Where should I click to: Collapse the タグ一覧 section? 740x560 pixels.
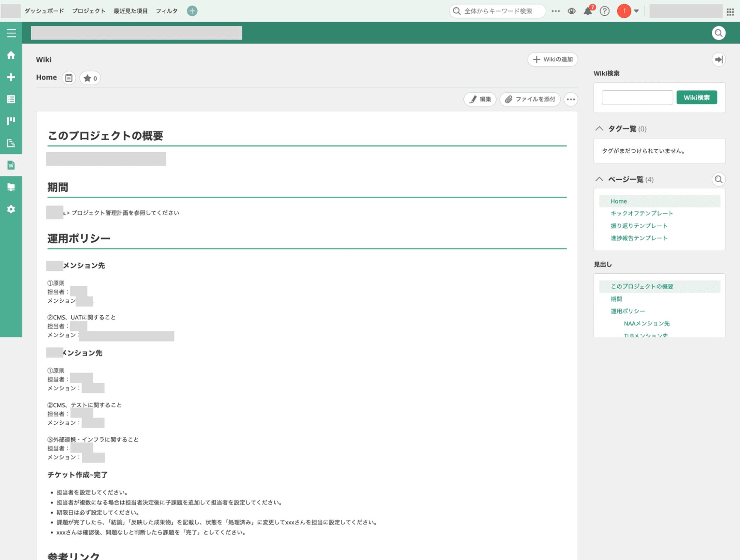point(599,129)
